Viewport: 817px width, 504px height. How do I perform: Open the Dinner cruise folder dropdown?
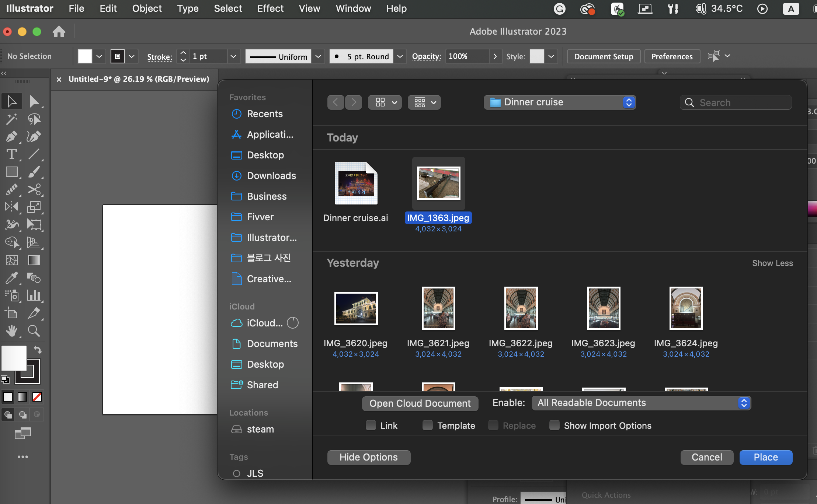tap(560, 102)
